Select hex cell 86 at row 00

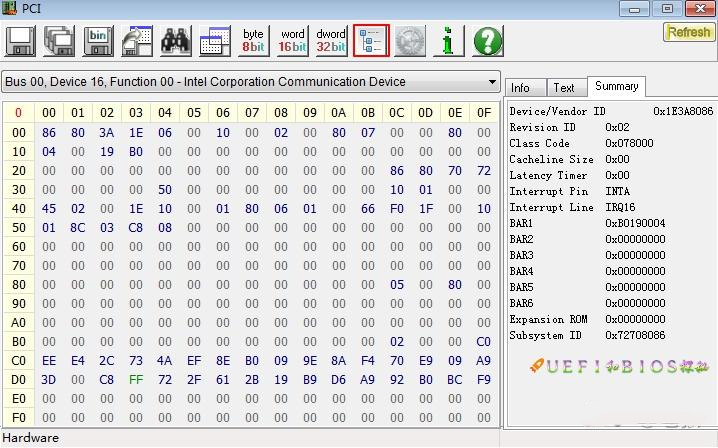49,133
